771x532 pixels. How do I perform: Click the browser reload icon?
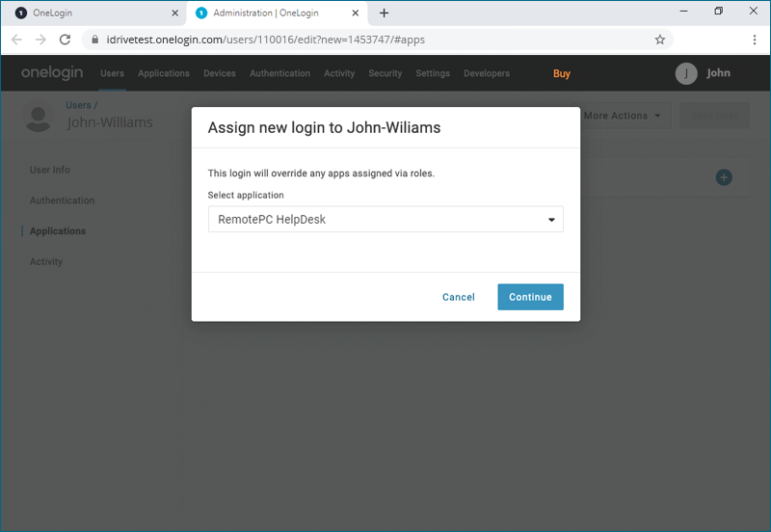pyautogui.click(x=65, y=40)
